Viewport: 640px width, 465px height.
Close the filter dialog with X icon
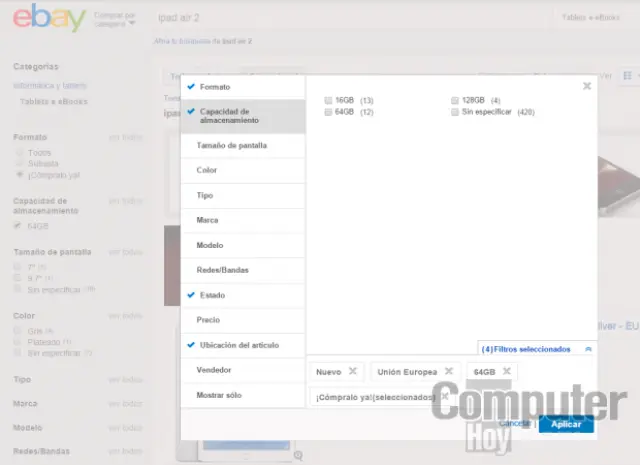tap(586, 87)
